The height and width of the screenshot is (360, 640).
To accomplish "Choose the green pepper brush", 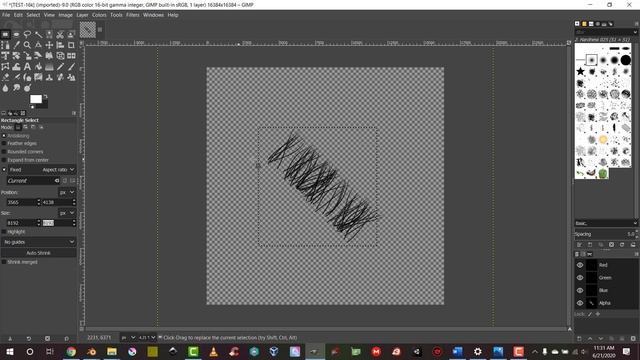I will click(x=603, y=173).
